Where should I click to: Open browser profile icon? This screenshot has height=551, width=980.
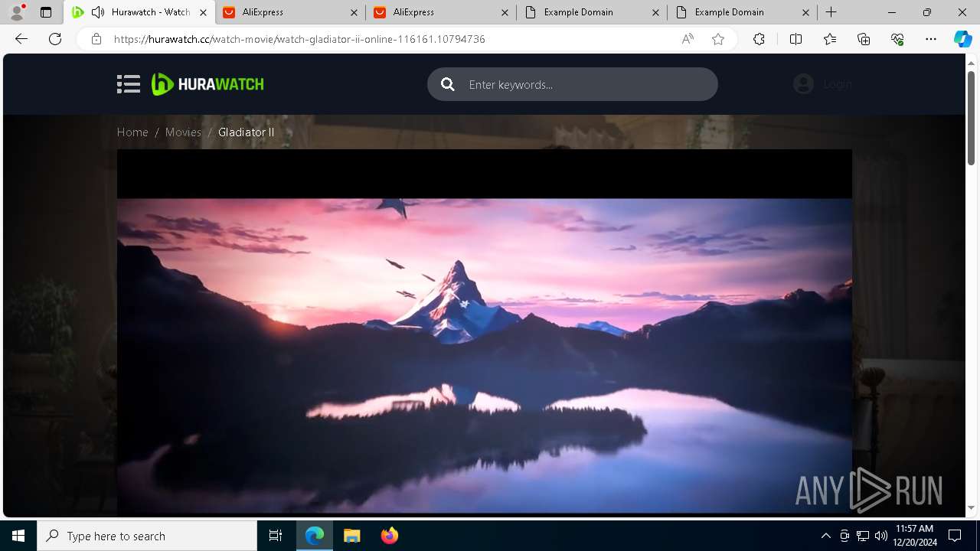click(x=17, y=12)
